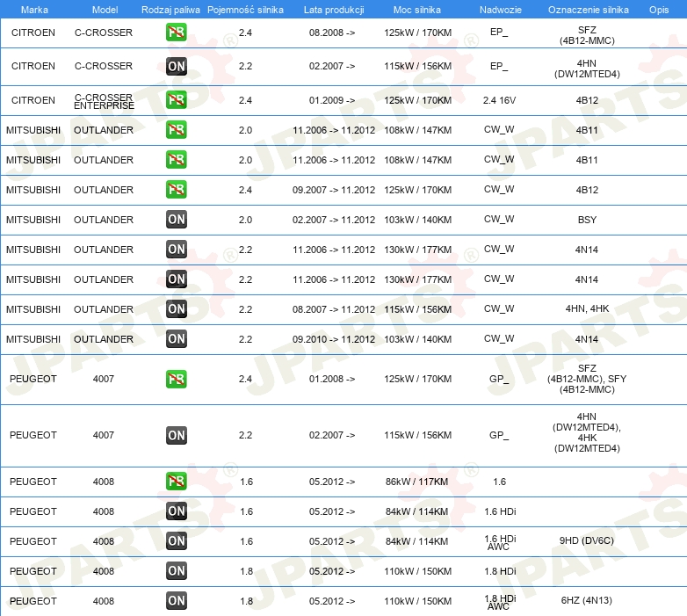The image size is (687, 616).
Task: Click the ON diesel icon for Peugeot 4007 2.2
Action: pyautogui.click(x=176, y=435)
